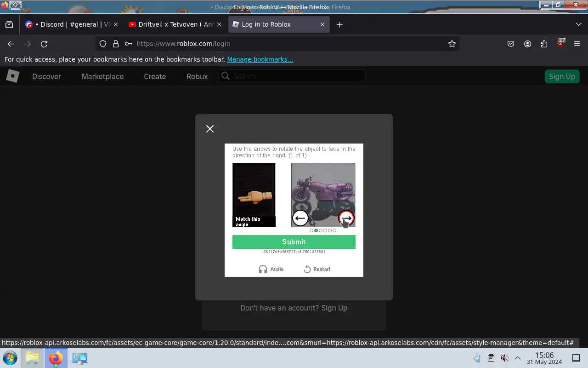The image size is (588, 368).
Task: Open Manage bookmarks link
Action: pos(260,59)
